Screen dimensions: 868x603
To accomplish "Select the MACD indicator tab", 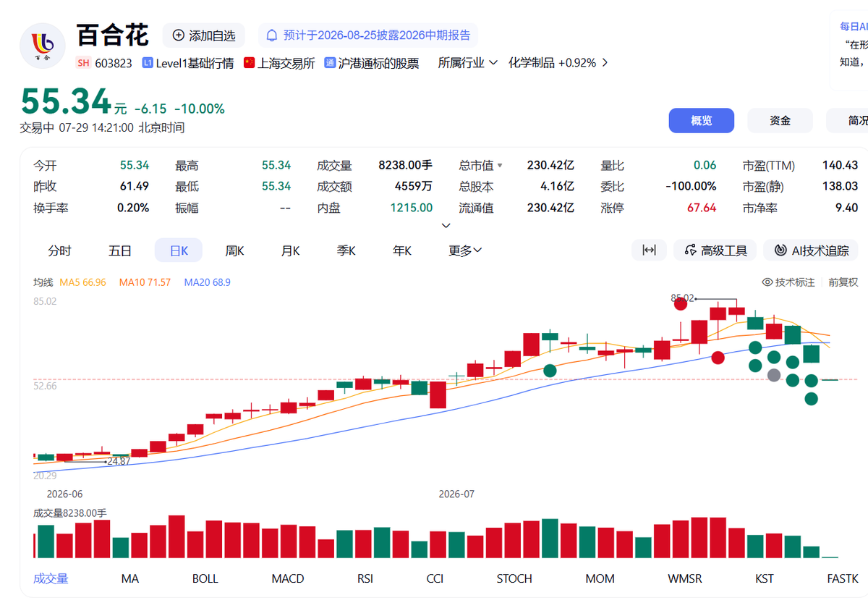I will [x=288, y=578].
